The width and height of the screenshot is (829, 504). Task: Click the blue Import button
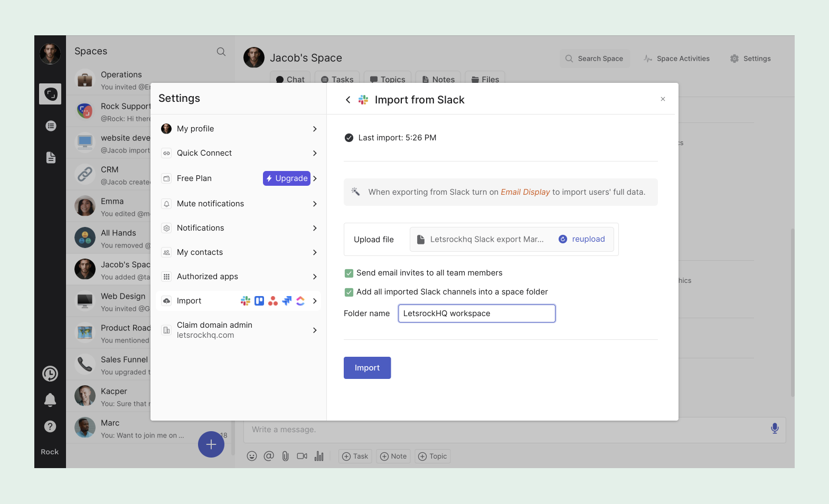point(367,368)
